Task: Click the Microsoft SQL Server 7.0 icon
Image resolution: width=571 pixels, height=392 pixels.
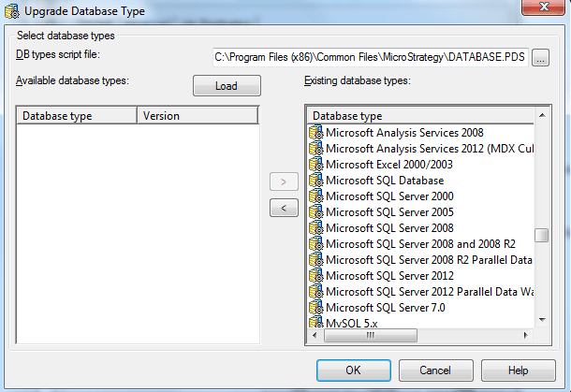Action: [316, 308]
